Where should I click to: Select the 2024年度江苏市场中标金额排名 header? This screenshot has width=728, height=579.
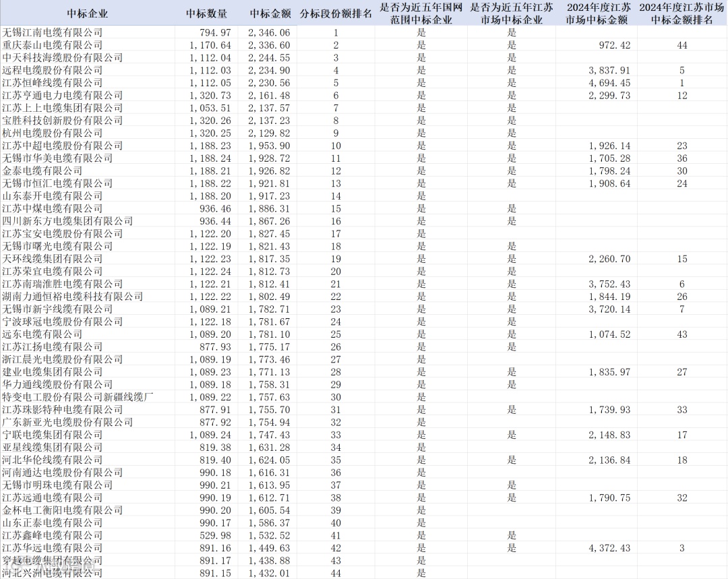tap(681, 13)
